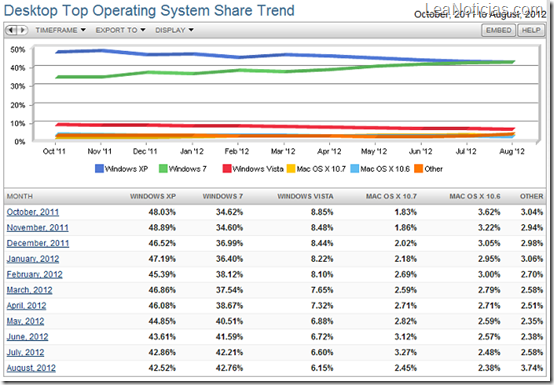Click the EMBED button
The height and width of the screenshot is (385, 554).
pos(499,30)
